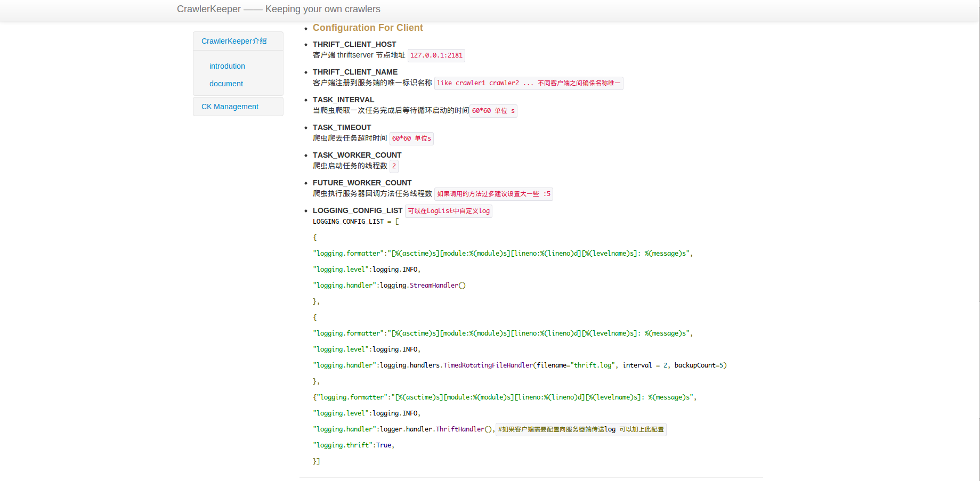Viewport: 980px width, 481px height.
Task: Open the document sidebar link
Action: (x=226, y=84)
